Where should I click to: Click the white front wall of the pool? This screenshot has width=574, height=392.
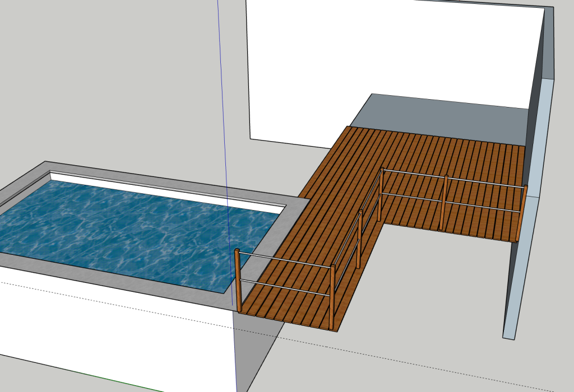tap(117, 329)
